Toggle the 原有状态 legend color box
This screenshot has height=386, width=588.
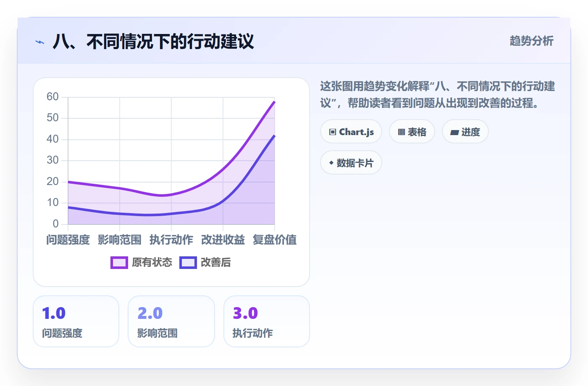119,263
